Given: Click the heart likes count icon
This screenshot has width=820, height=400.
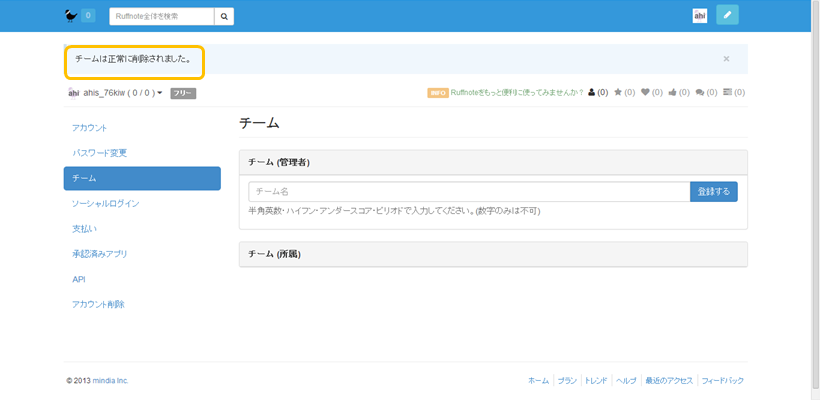Looking at the screenshot, I should pyautogui.click(x=645, y=92).
